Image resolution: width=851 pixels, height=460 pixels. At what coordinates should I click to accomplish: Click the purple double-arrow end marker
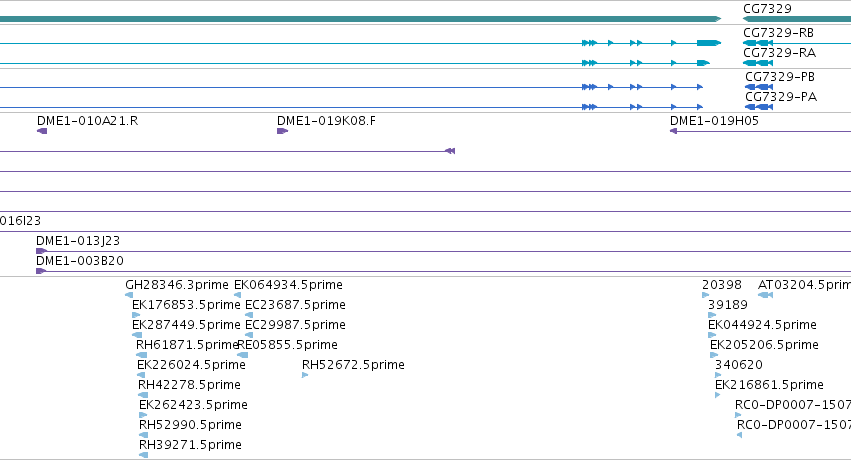(x=450, y=151)
